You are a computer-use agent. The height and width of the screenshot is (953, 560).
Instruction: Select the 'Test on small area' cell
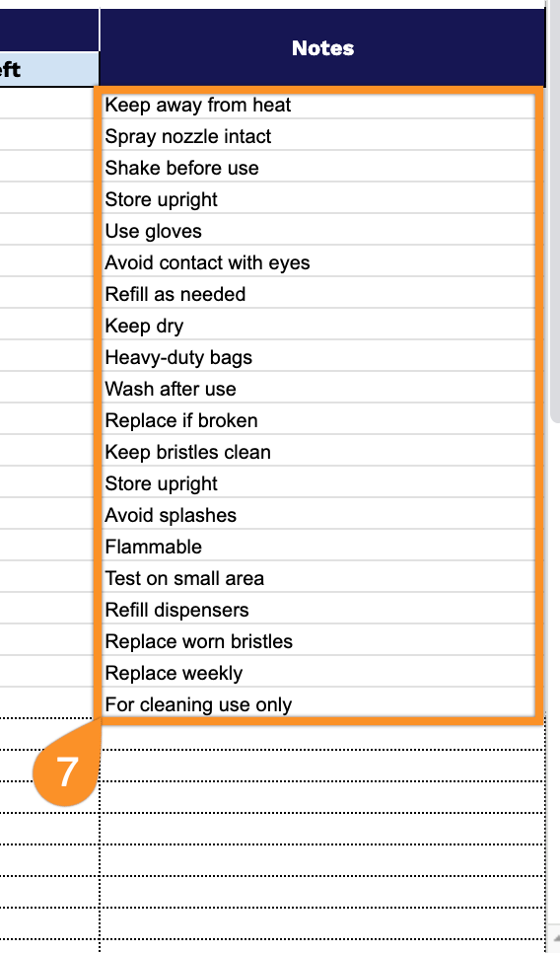point(317,578)
